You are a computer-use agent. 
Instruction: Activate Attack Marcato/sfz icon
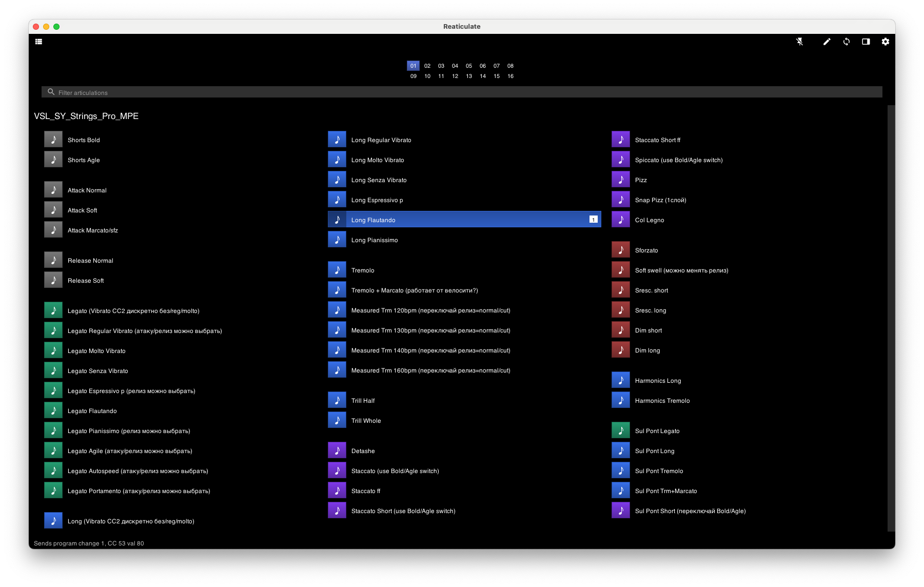point(53,230)
